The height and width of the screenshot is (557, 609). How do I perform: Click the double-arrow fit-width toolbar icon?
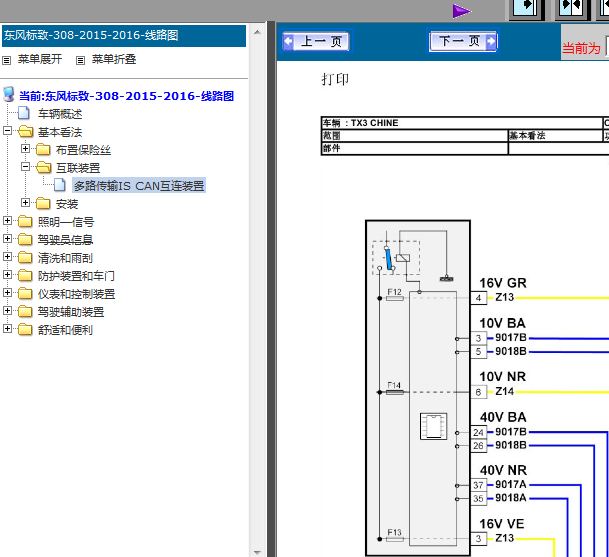point(571,9)
